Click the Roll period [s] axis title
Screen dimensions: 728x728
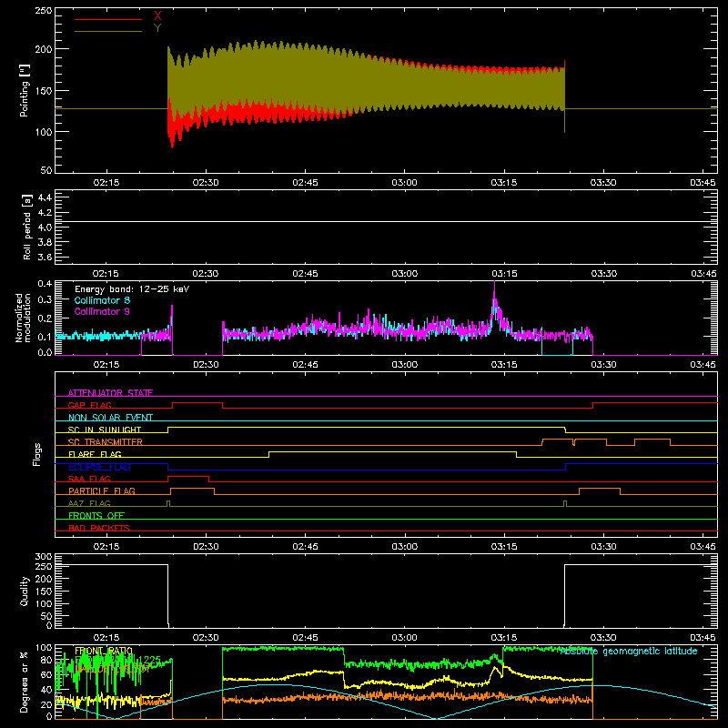(26, 227)
